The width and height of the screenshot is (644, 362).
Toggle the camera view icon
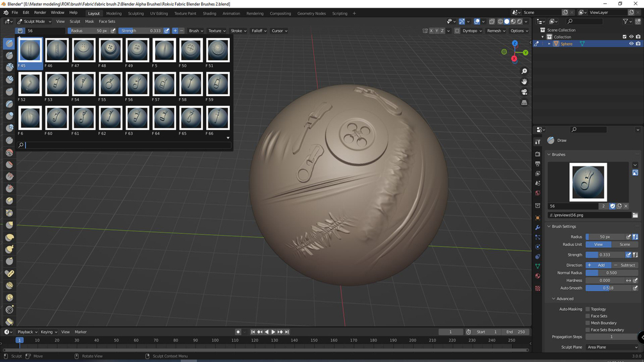(524, 92)
